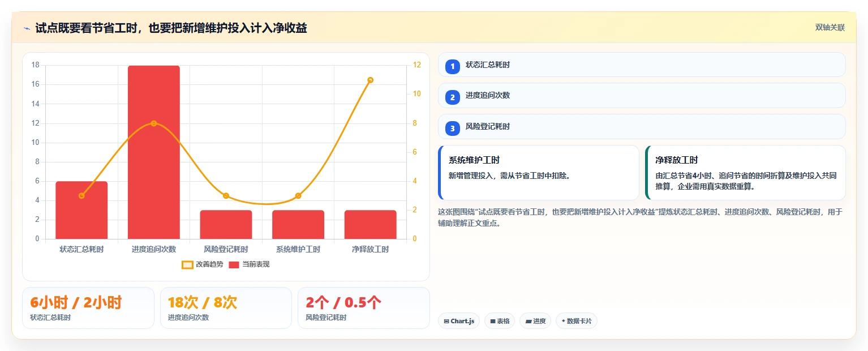Select the 表格 tag
868x351 pixels.
click(x=500, y=321)
